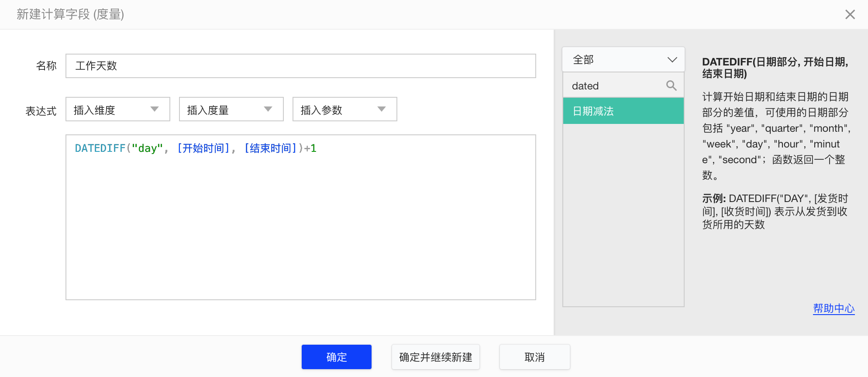The width and height of the screenshot is (868, 377).
Task: Click the 确定并继续新建 button
Action: coord(436,357)
